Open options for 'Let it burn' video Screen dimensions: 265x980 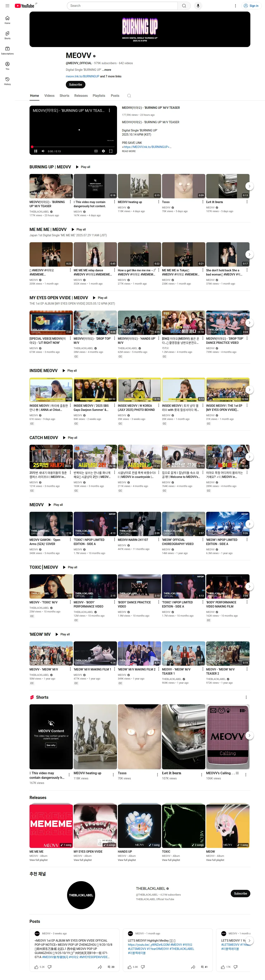pyautogui.click(x=247, y=202)
